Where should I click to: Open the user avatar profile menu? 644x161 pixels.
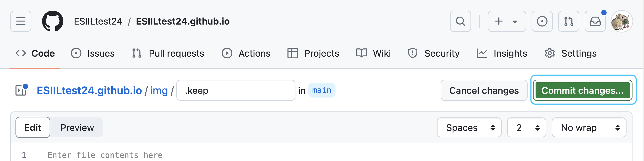(622, 21)
